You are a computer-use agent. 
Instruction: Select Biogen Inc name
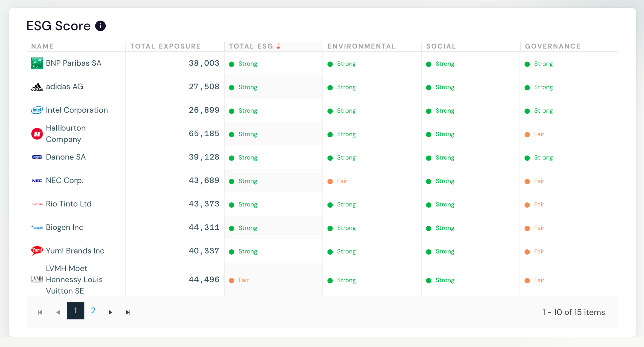64,227
